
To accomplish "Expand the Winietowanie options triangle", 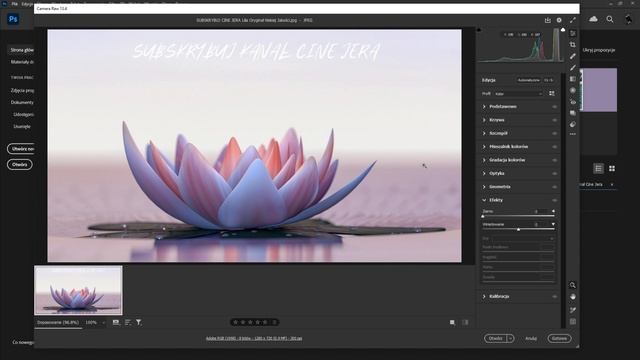I will (553, 224).
